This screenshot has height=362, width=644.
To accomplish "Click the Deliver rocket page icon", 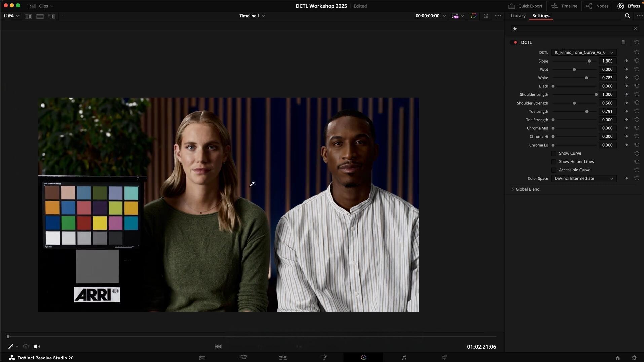I will 444,358.
